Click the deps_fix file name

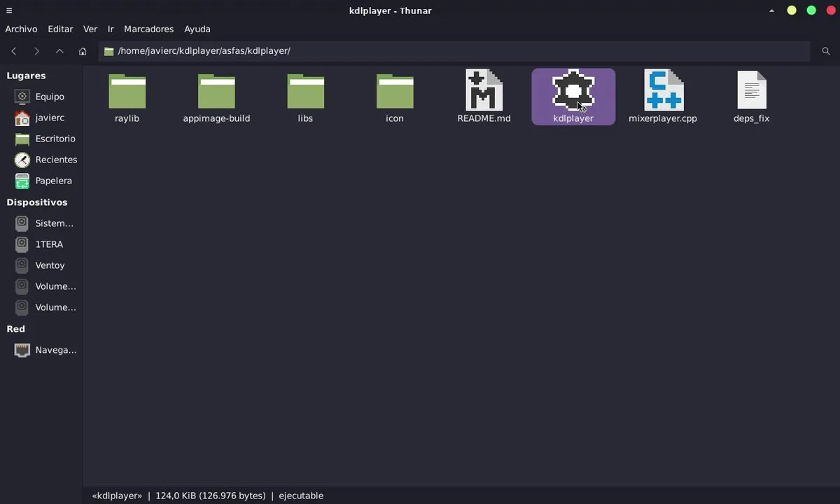(752, 118)
